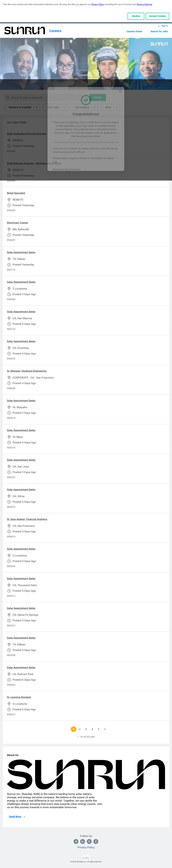Open Search for Jobs menu item
This screenshot has width=172, height=868.
click(x=159, y=31)
